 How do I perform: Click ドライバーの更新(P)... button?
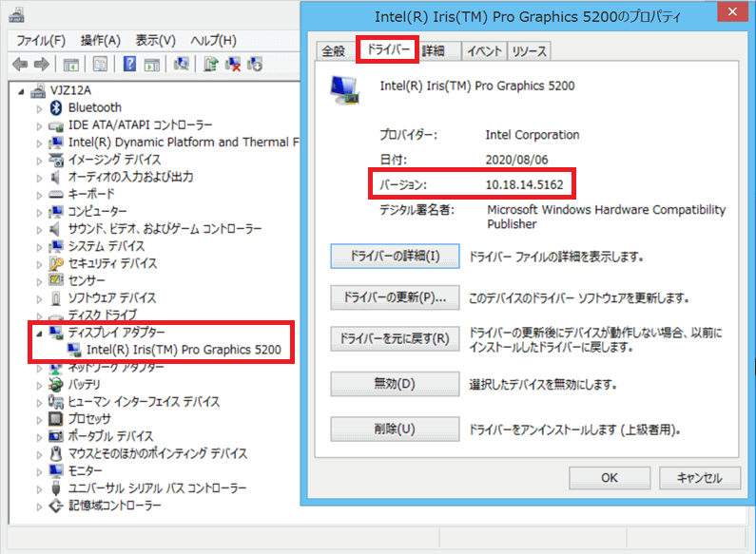pos(395,297)
